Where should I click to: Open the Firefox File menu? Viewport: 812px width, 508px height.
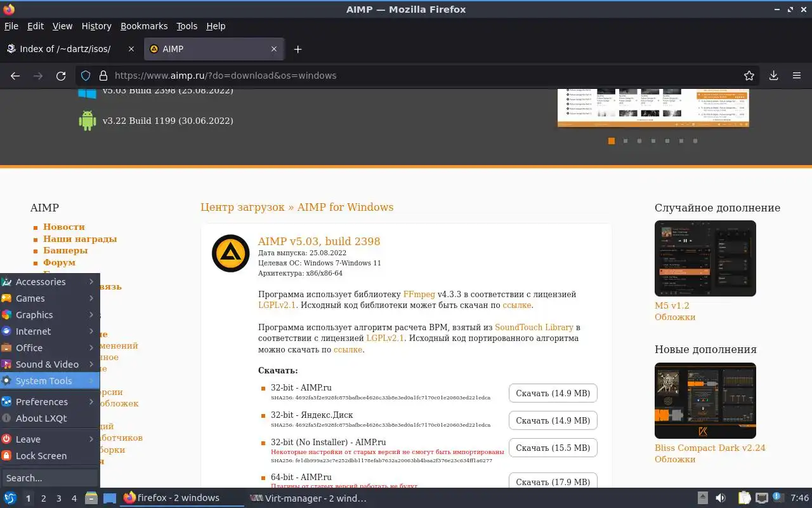11,26
